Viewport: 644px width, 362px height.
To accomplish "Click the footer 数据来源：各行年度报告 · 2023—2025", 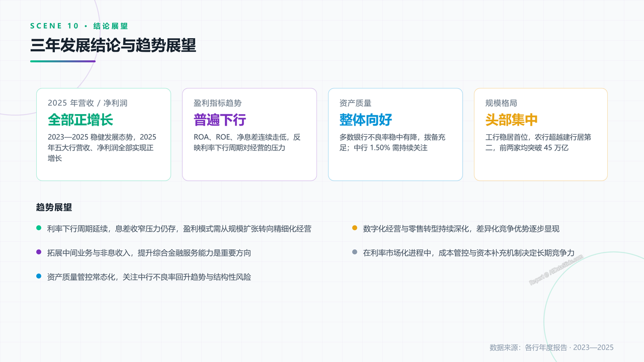I will (x=551, y=347).
